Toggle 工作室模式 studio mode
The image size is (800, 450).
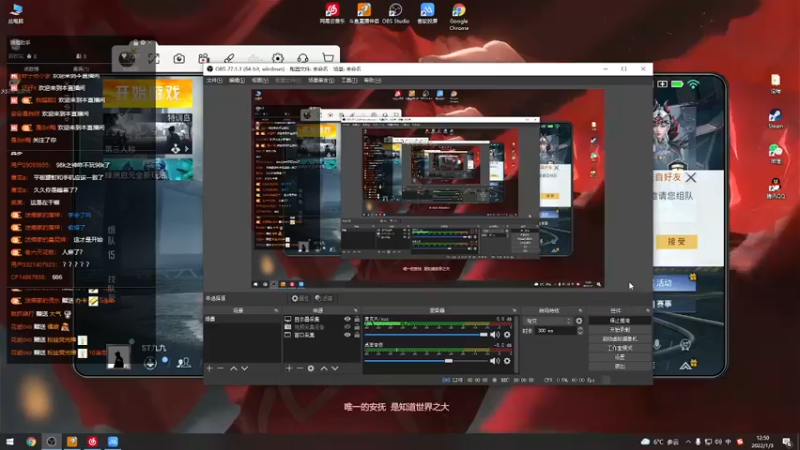(620, 348)
